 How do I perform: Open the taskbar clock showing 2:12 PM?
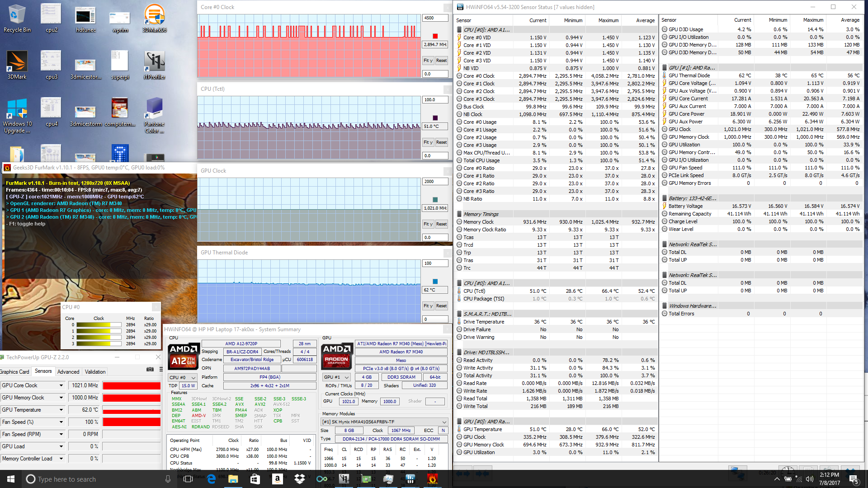[x=829, y=479]
